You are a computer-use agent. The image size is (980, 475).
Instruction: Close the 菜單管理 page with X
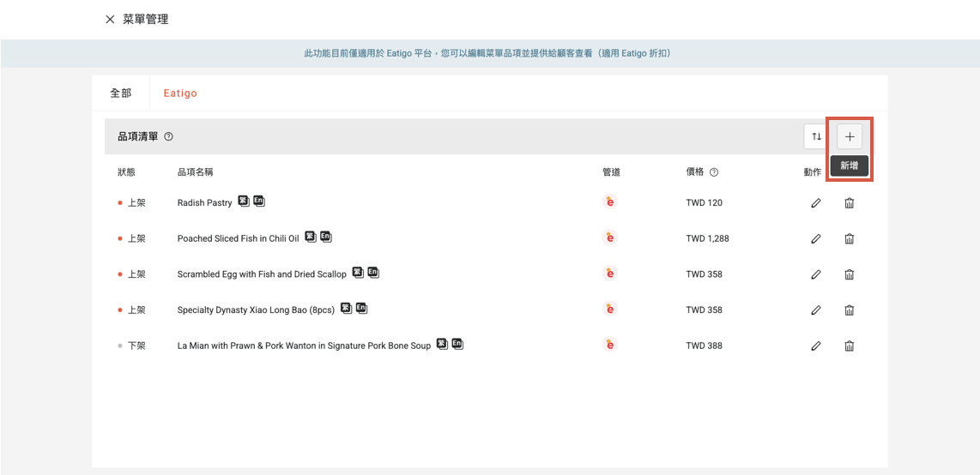pyautogui.click(x=110, y=20)
